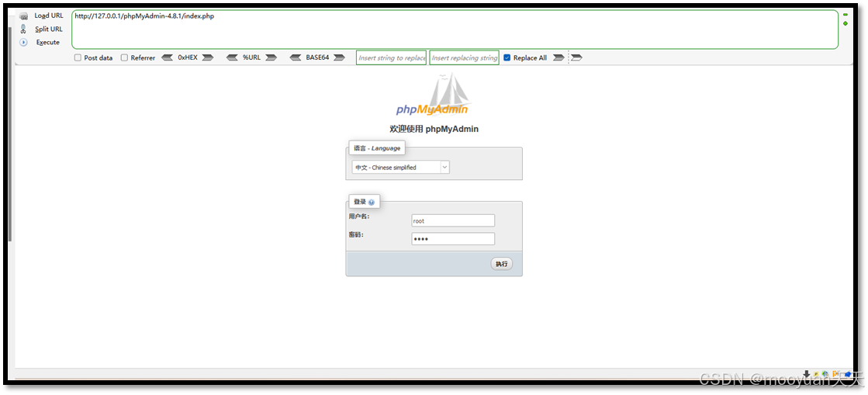Click the 用户名 field containing root
Image resolution: width=868 pixels, height=395 pixels.
(x=453, y=220)
